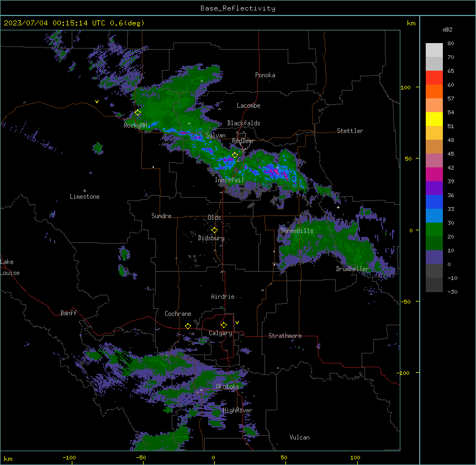Select the bright green 20-30 dBZ swatch
The image size is (476, 465).
434,230
